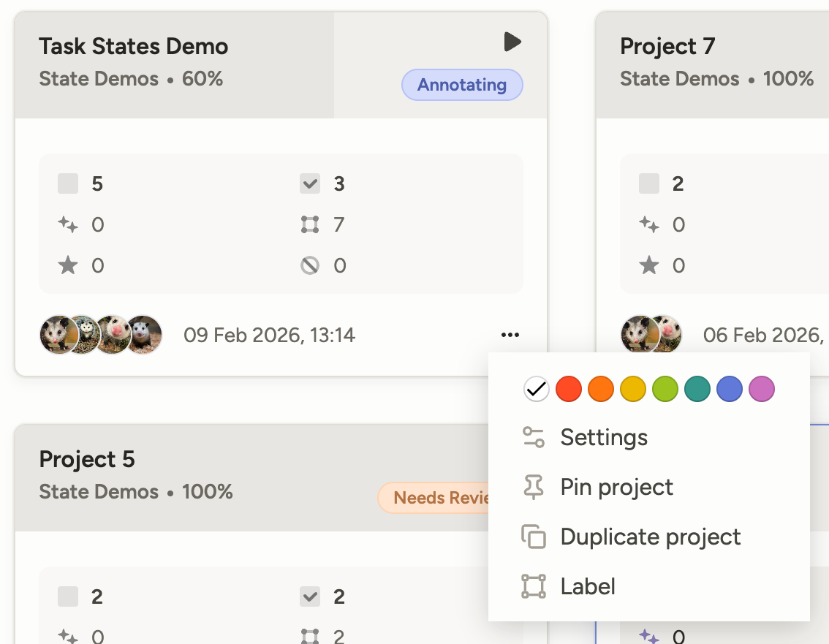Screen dimensions: 829x644
Task: Click the Needs Review badge on Project 5
Action: (439, 498)
